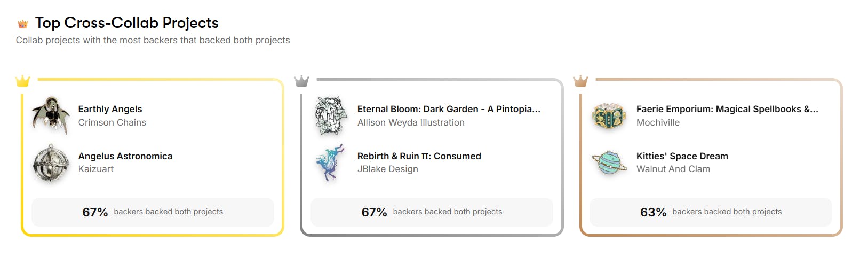This screenshot has width=868, height=264.
Task: Open Eternal Bloom: Dark Garden project title
Action: pos(449,109)
